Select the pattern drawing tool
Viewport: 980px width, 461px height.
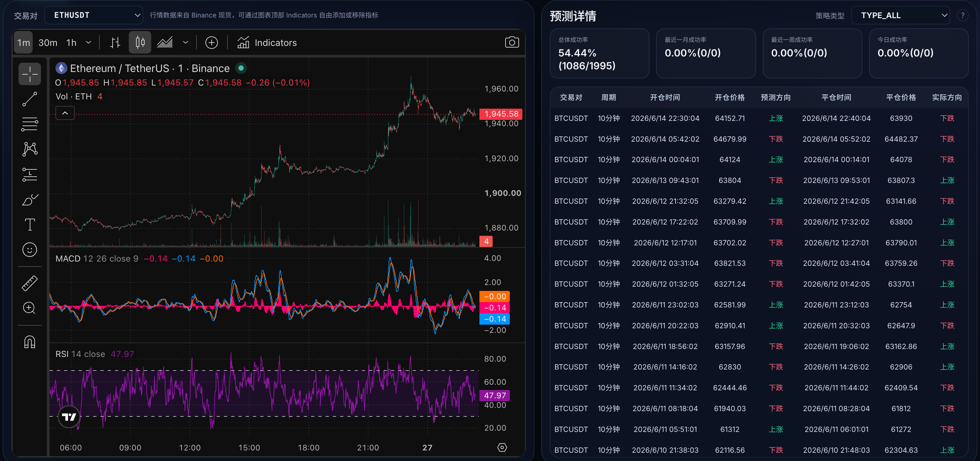[x=30, y=149]
